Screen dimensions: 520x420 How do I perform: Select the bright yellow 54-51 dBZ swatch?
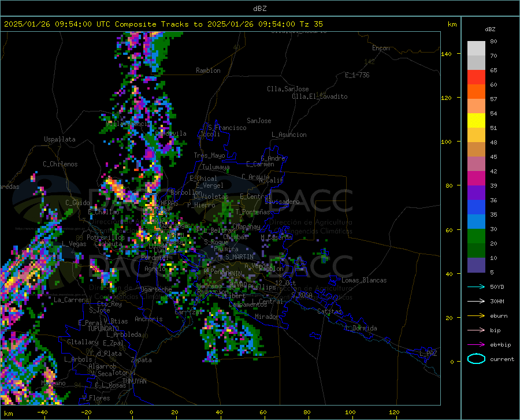[x=476, y=121]
